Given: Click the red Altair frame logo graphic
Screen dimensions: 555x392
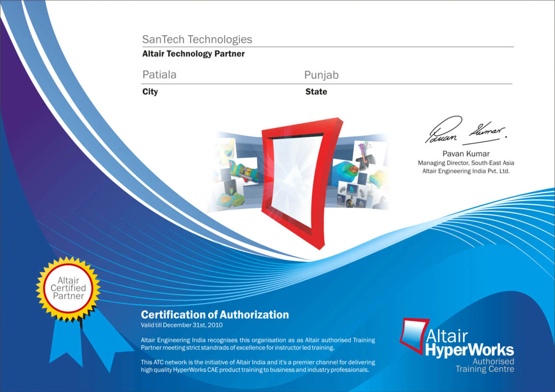Looking at the screenshot, I should point(301,183).
